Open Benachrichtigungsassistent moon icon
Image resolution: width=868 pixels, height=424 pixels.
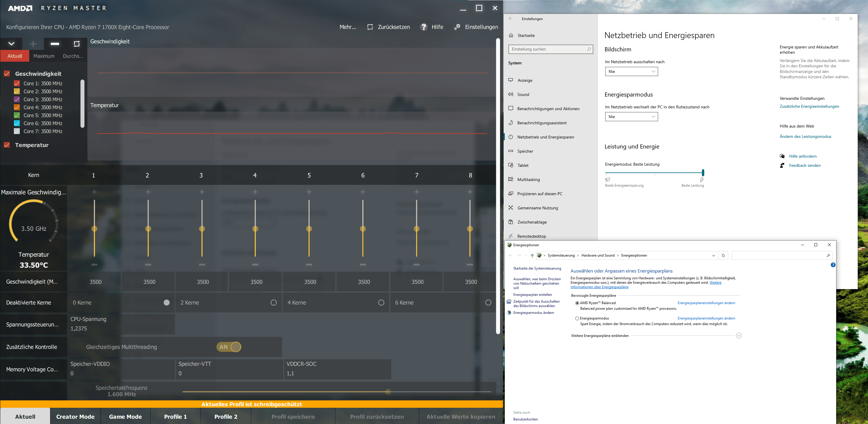click(x=511, y=123)
